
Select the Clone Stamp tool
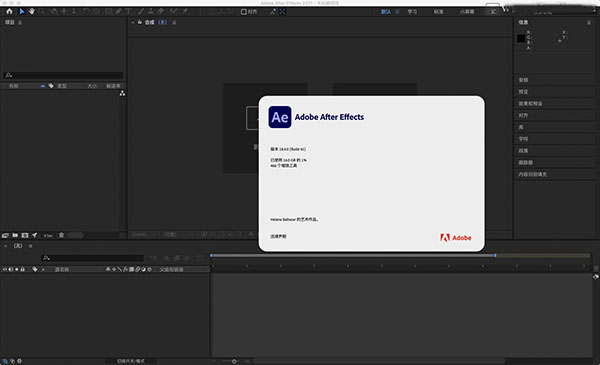(x=151, y=11)
